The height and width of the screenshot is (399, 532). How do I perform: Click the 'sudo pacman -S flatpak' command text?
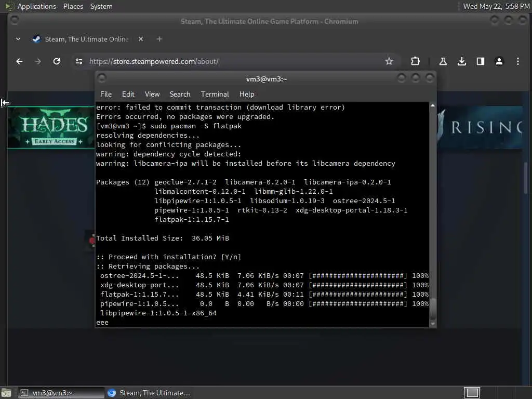(x=196, y=126)
